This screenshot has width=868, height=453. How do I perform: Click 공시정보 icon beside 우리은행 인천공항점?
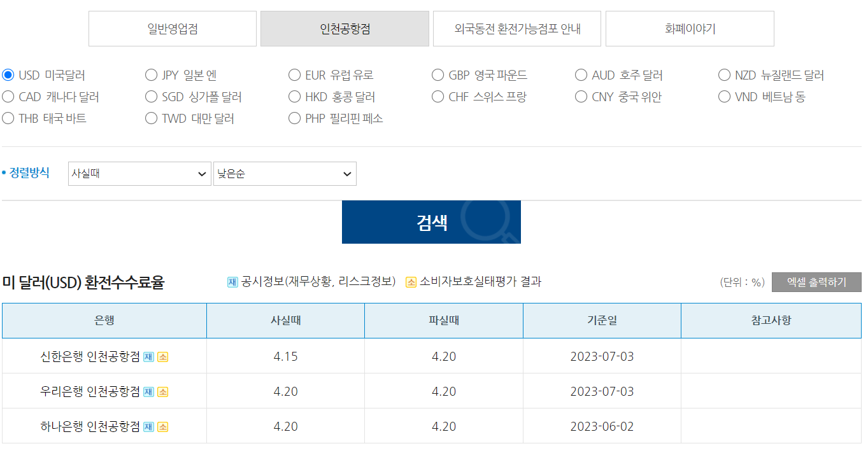point(148,391)
